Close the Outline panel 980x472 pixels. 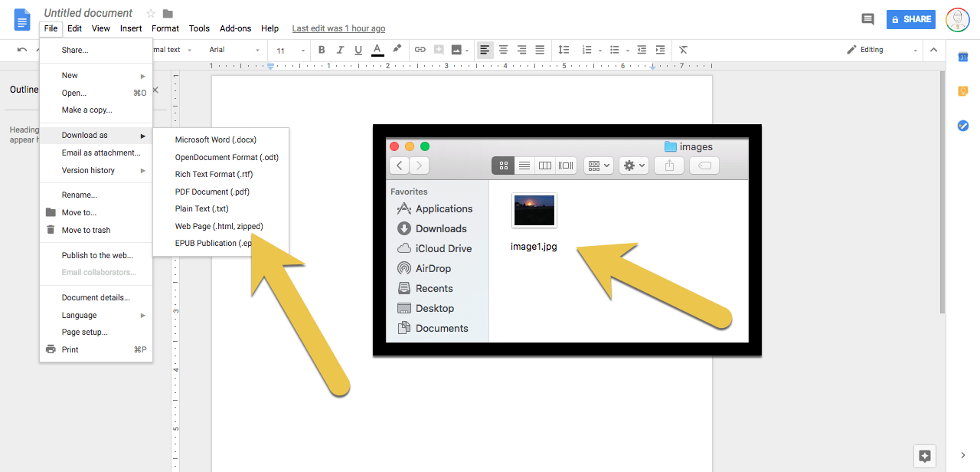[155, 90]
